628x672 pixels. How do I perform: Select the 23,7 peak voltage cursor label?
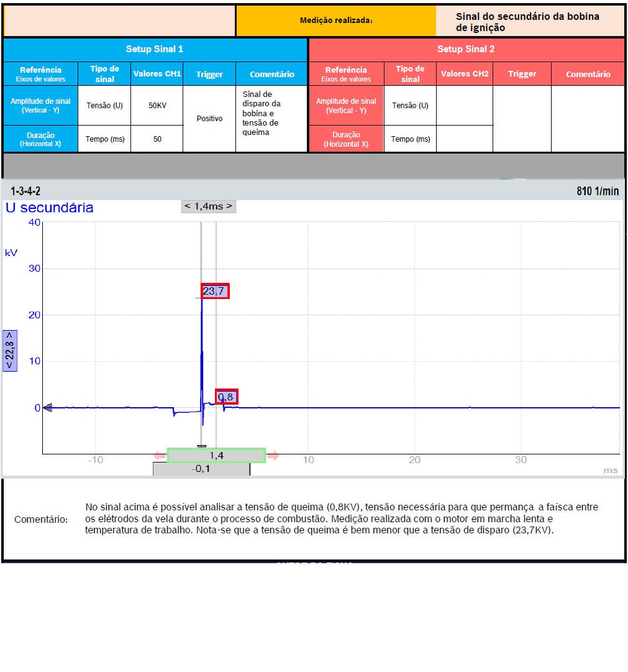point(216,291)
